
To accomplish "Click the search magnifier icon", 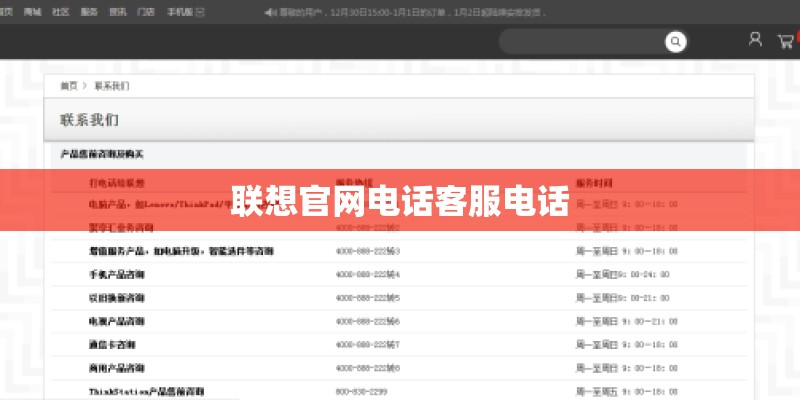I will [x=675, y=41].
